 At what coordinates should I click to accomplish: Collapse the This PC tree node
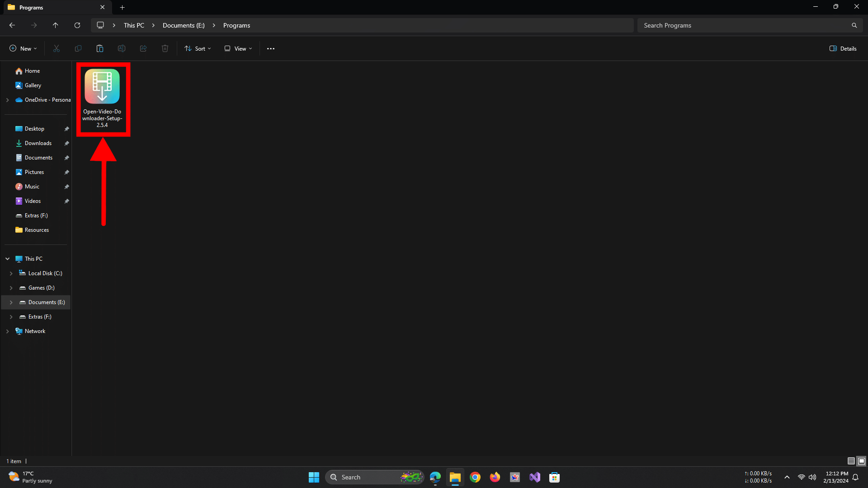point(8,259)
